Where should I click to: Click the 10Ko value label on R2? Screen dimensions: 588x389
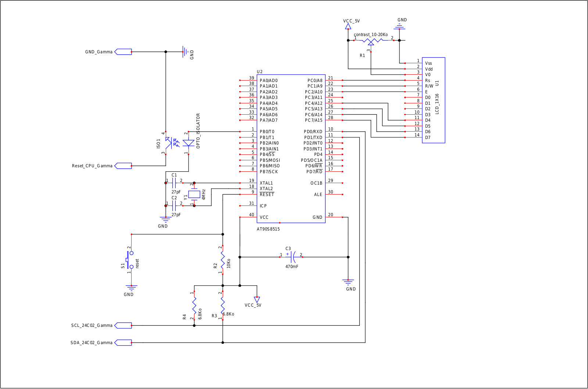(x=229, y=263)
